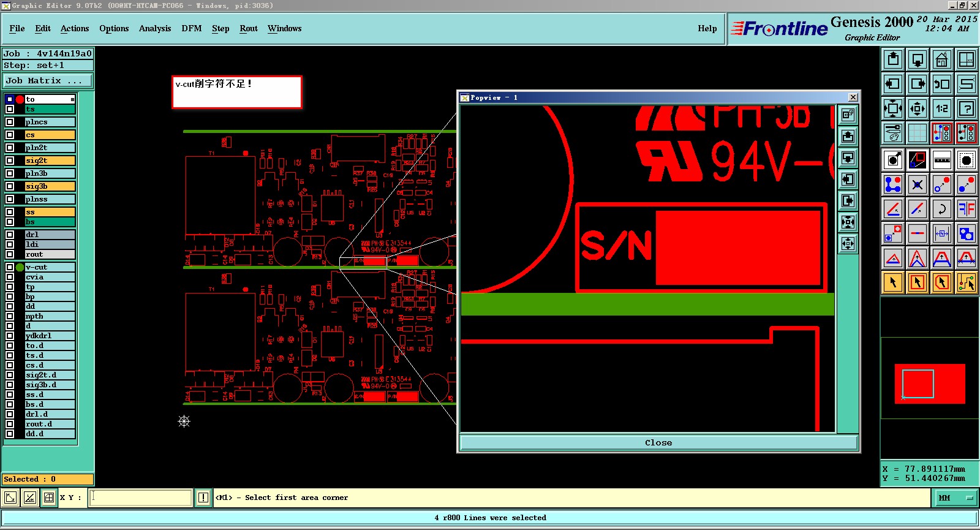Screen dimensions: 980x530
Task: Click the 1:2 zoom scale icon
Action: [942, 109]
